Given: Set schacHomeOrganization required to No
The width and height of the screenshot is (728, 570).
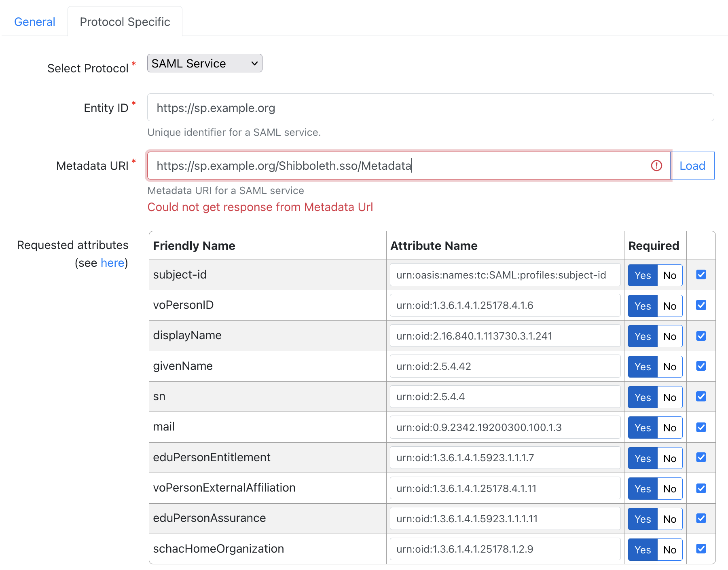Looking at the screenshot, I should click(x=669, y=549).
